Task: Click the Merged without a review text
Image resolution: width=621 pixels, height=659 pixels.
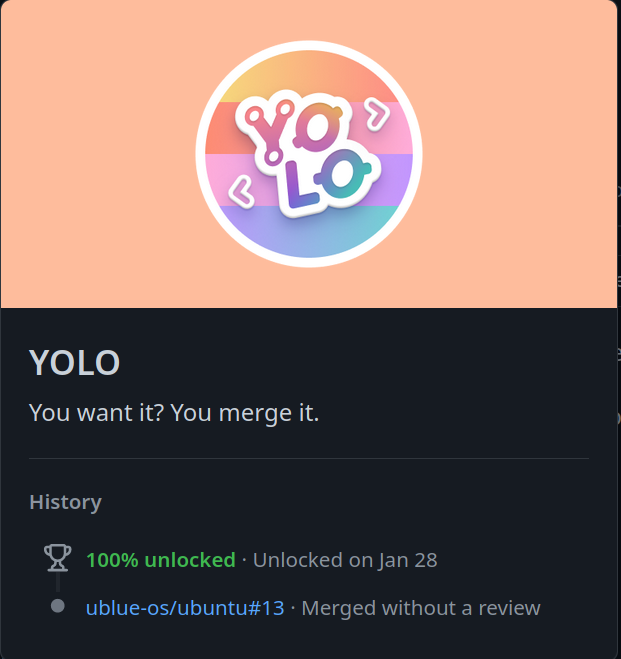Action: (421, 608)
